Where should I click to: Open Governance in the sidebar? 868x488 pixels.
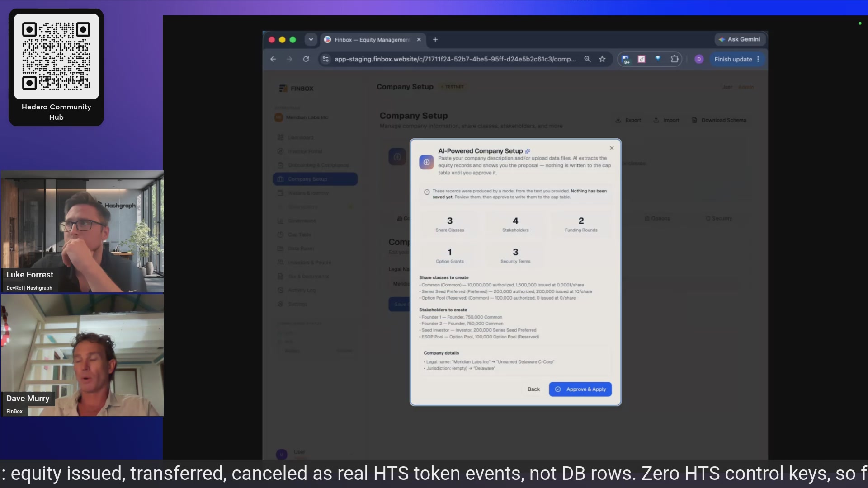(315, 221)
